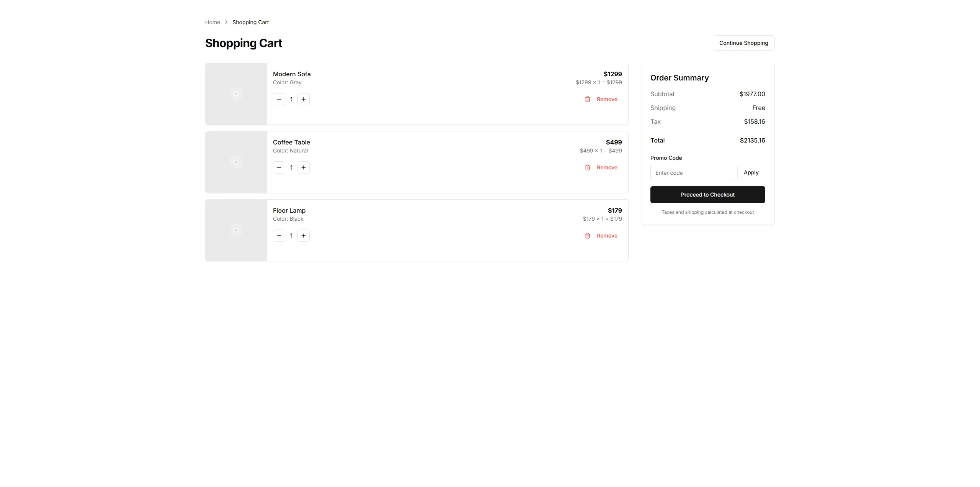The image size is (980, 487).
Task: Open the Coffee Table product thumbnail
Action: click(x=236, y=162)
